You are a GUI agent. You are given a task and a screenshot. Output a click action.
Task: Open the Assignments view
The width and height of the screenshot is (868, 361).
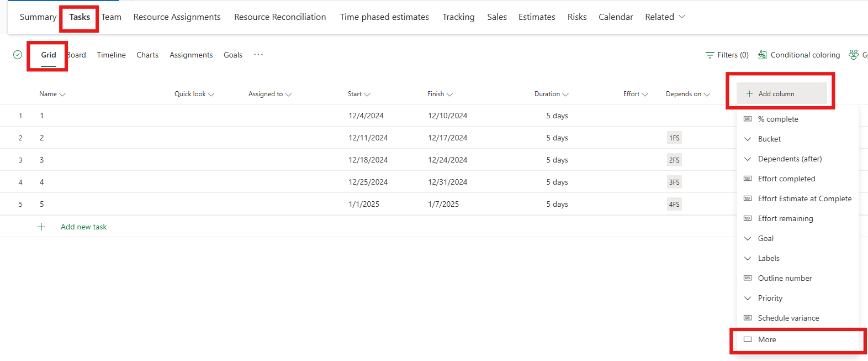(191, 55)
